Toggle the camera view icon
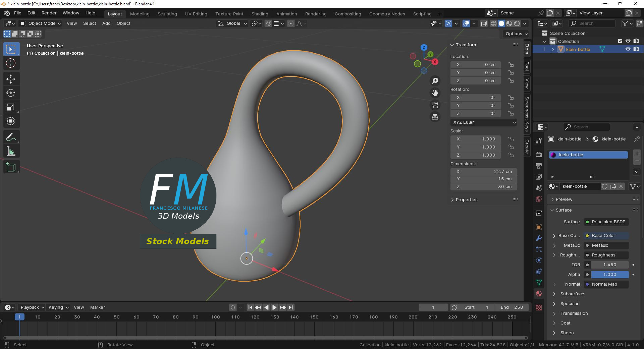This screenshot has width=644, height=349. 435,105
